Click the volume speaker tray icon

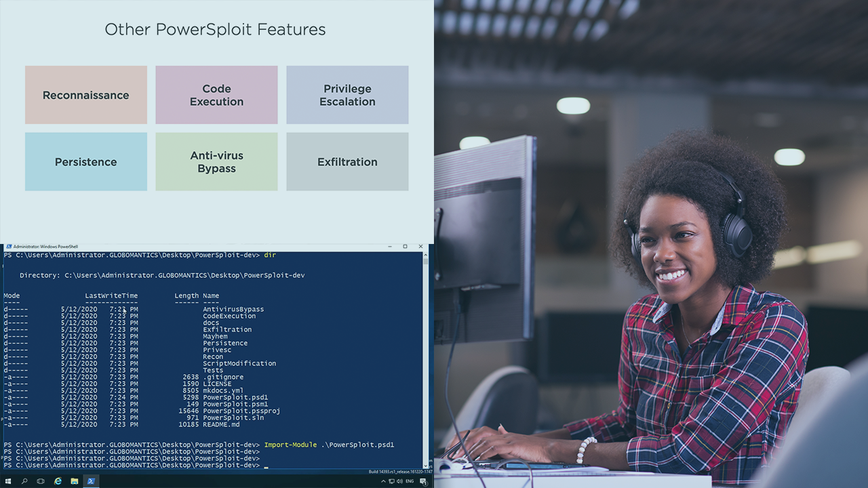[x=401, y=481]
